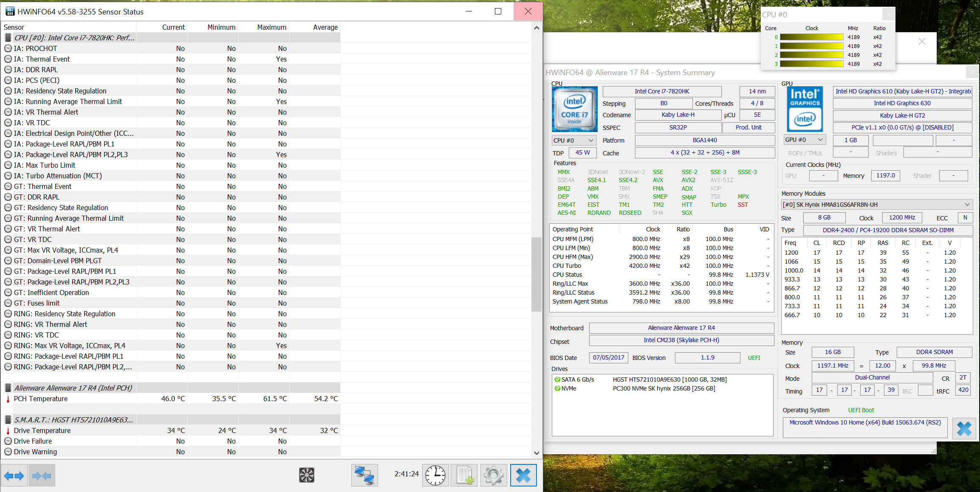Click the Minimum column header
The height and width of the screenshot is (492, 980).
coord(213,27)
